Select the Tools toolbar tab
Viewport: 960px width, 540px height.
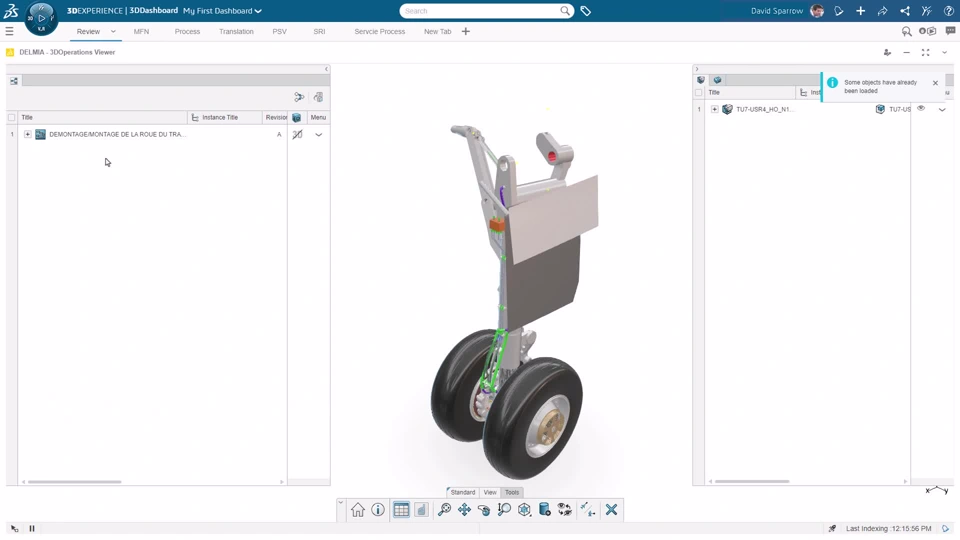(512, 492)
